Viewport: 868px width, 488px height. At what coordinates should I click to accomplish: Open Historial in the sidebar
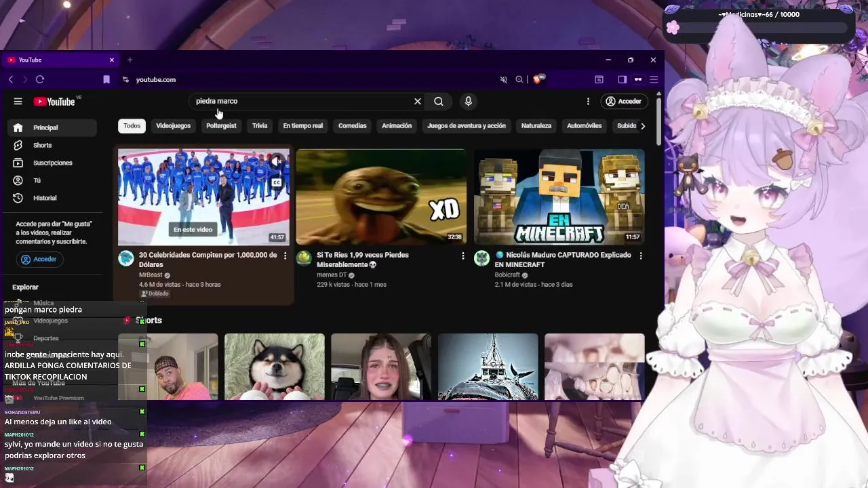click(x=53, y=198)
